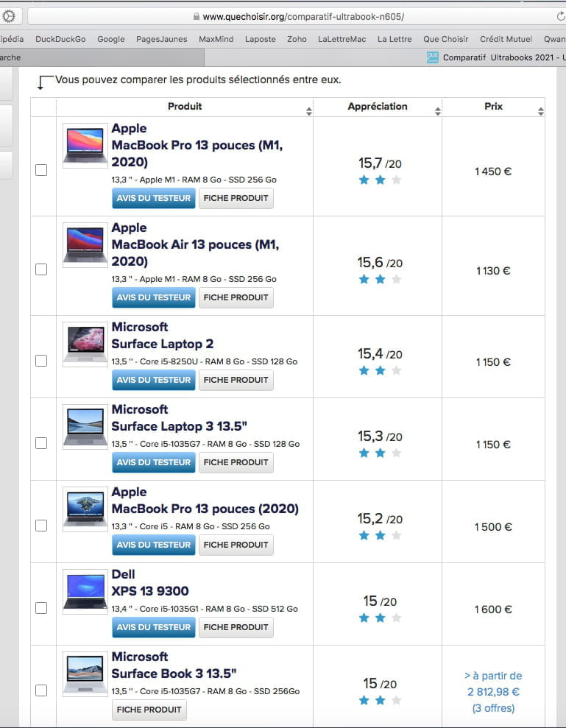Open the Que Choisir bookmark
Screen dimensions: 566x728
[x=446, y=40]
